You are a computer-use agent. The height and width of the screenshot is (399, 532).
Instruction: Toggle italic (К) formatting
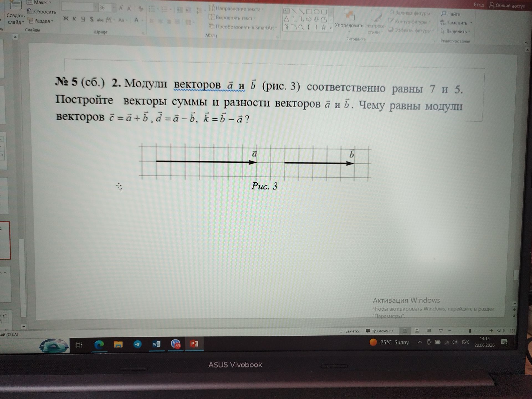[x=74, y=19]
